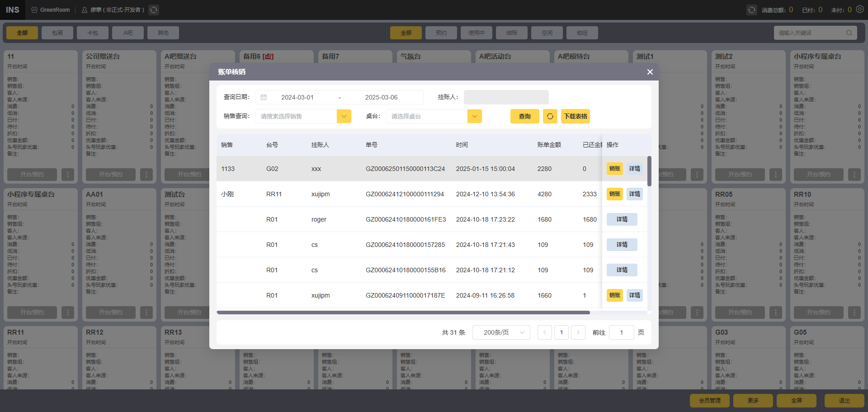Open the calendar icon in date range
The width and height of the screenshot is (868, 412).
coord(264,97)
